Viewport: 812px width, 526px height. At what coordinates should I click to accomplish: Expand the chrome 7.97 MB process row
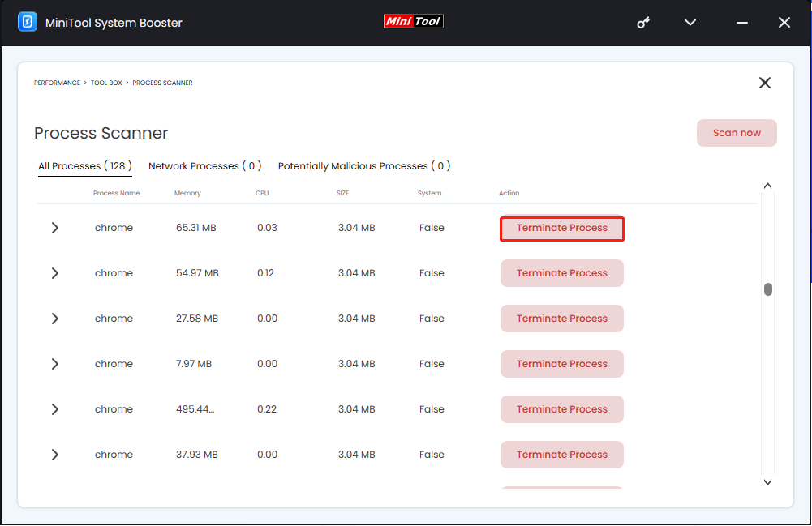coord(55,364)
